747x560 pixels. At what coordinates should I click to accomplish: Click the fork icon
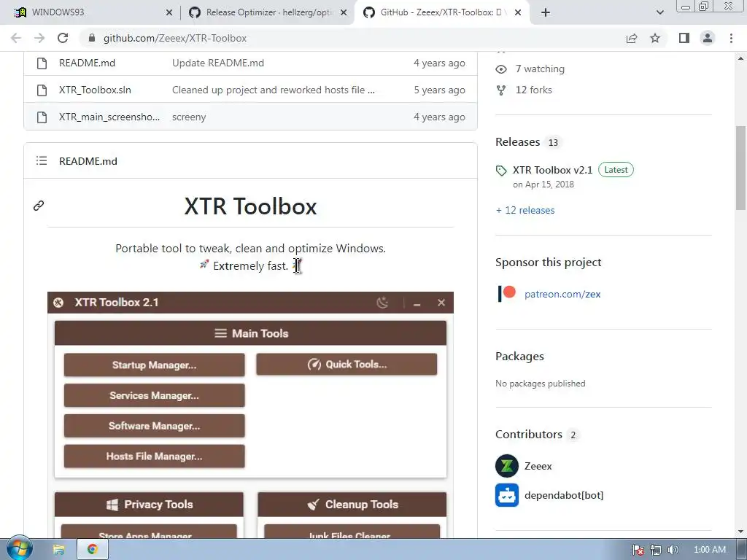pyautogui.click(x=501, y=90)
